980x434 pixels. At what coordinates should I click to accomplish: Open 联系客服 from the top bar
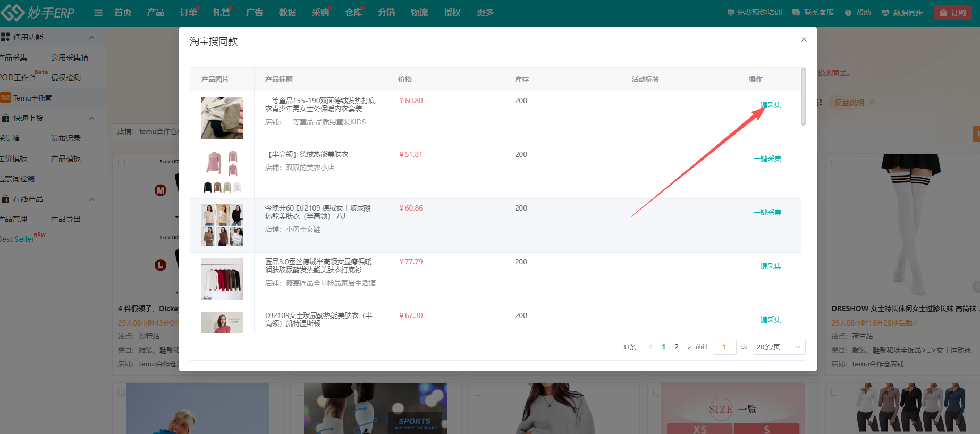coord(813,13)
